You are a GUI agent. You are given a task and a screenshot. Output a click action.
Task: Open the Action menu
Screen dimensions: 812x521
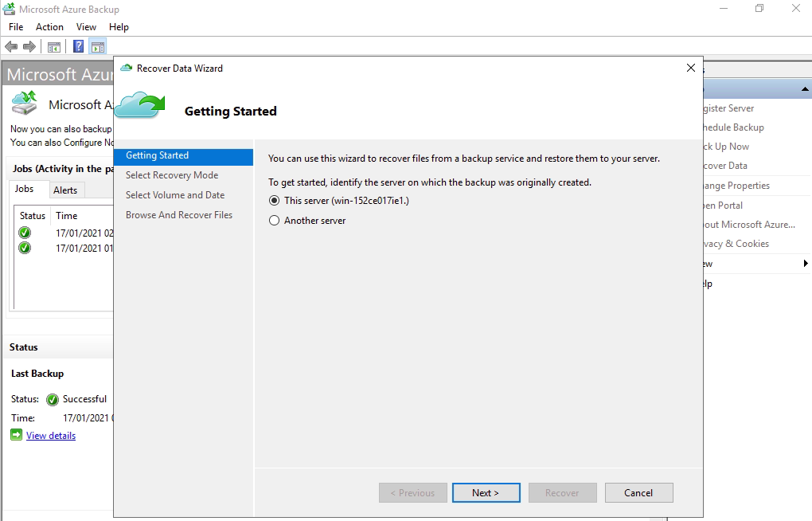coord(49,27)
